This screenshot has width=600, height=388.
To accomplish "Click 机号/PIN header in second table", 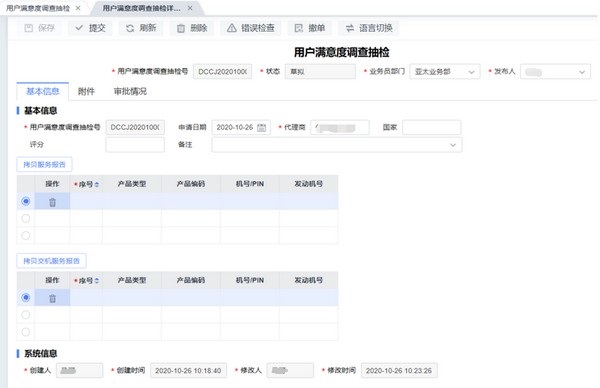I will point(250,280).
